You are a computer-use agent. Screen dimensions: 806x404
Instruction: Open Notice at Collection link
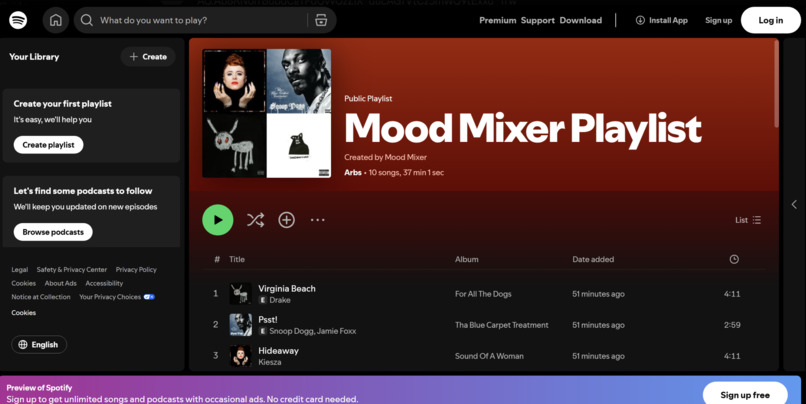(x=41, y=297)
